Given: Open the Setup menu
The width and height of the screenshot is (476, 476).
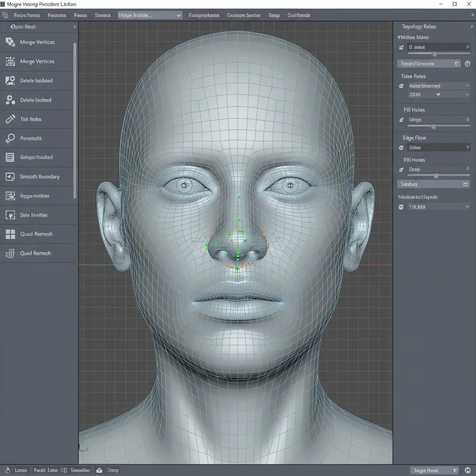Looking at the screenshot, I should point(274,15).
